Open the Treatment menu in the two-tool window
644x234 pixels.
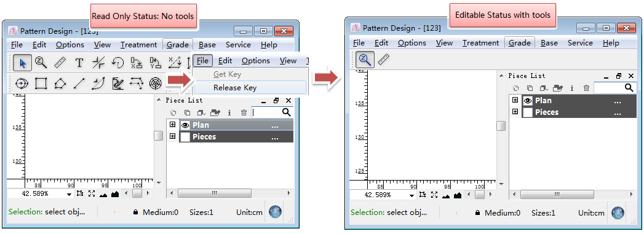click(480, 43)
